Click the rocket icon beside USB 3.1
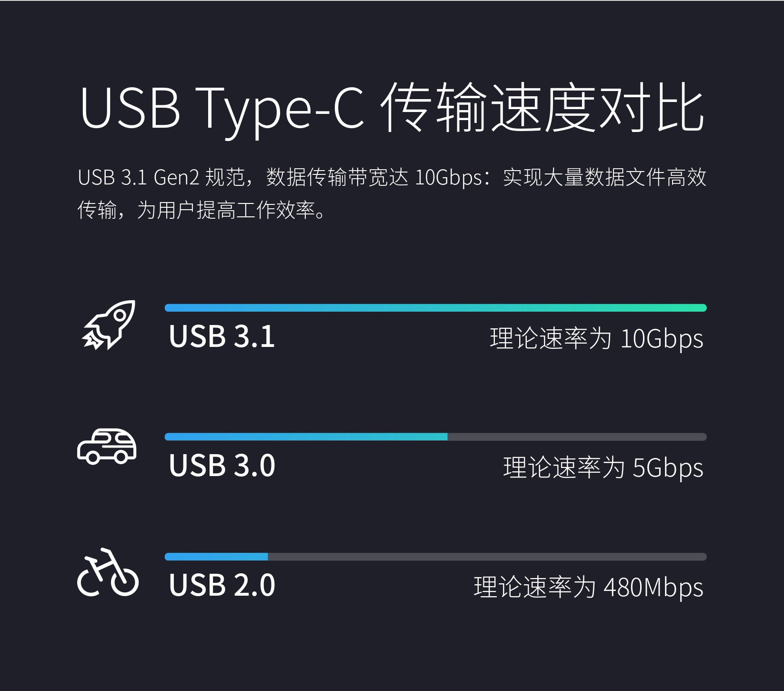This screenshot has width=784, height=691. coord(109,325)
